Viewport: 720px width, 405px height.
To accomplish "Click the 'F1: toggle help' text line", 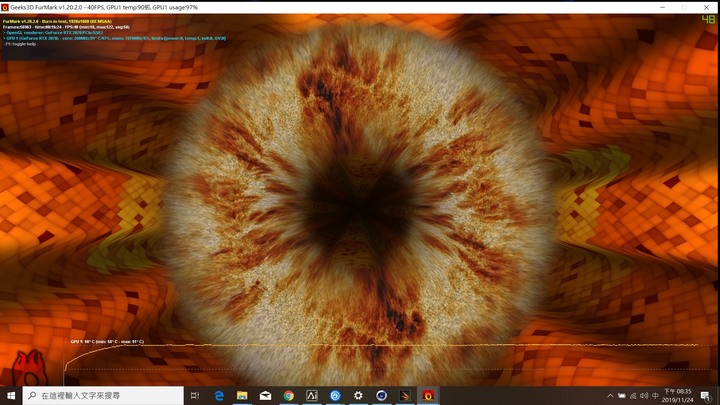I will tap(20, 44).
